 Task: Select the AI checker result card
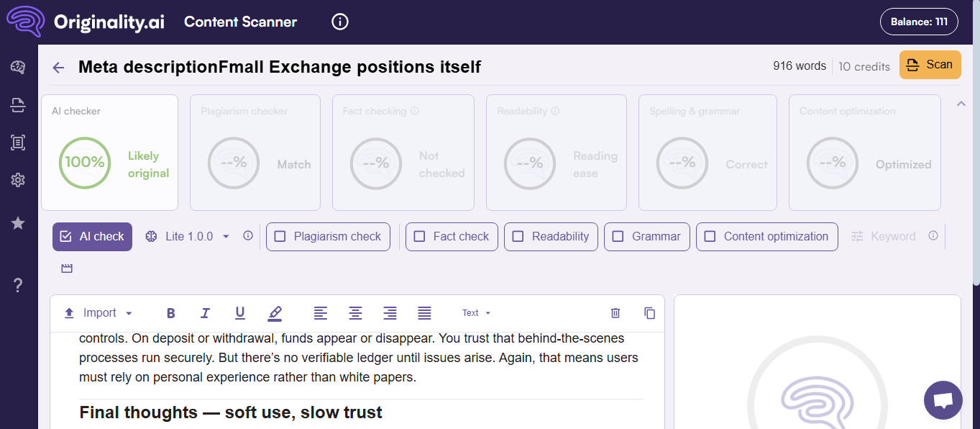tap(110, 153)
